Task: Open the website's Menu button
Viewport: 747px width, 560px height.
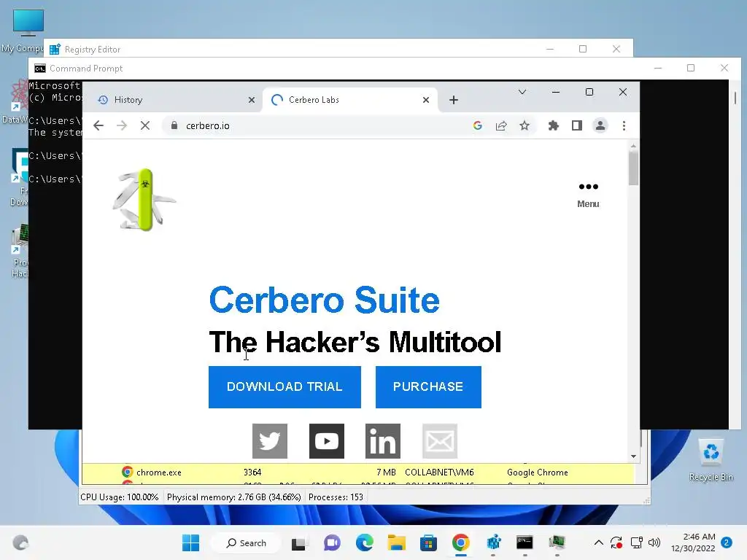Action: click(589, 195)
